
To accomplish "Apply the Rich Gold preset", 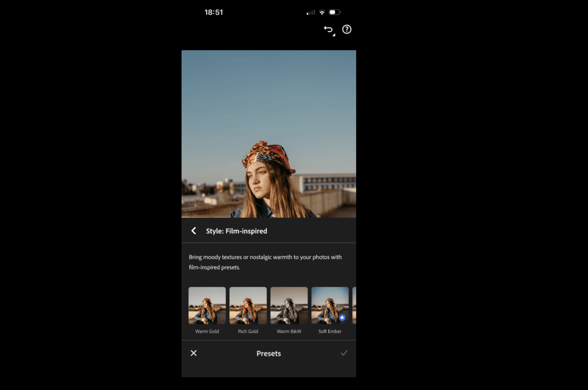I will click(x=248, y=306).
